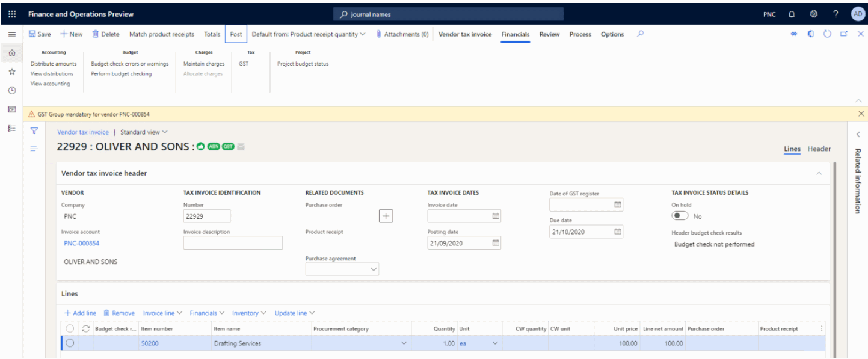868x359 pixels.
Task: Expand Default from: Product receipt quantity
Action: pyautogui.click(x=308, y=34)
